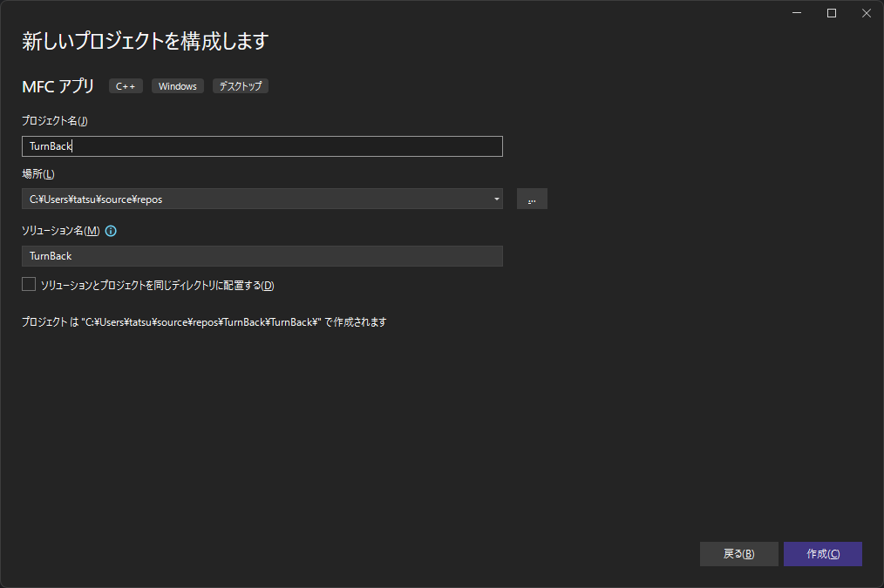Viewport: 884px width, 588px height.
Task: Maximize the project configuration window
Action: (832, 13)
